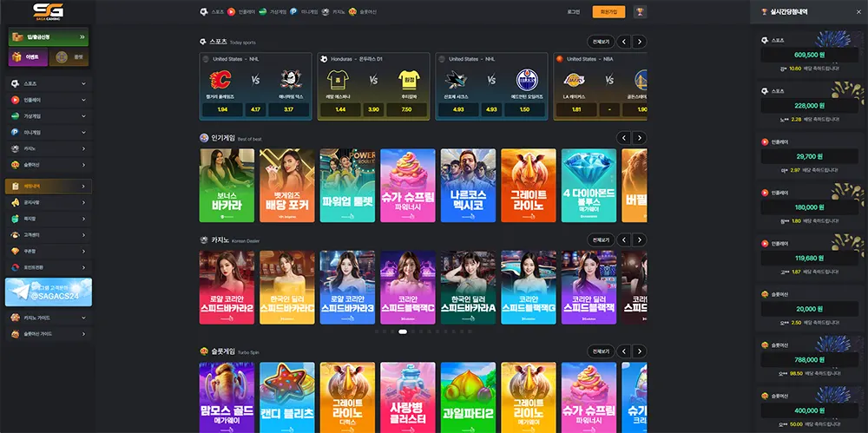Click the 배팅내역 clipboard icon in the sidebar
Viewport: 868px width, 433px height.
[15, 187]
